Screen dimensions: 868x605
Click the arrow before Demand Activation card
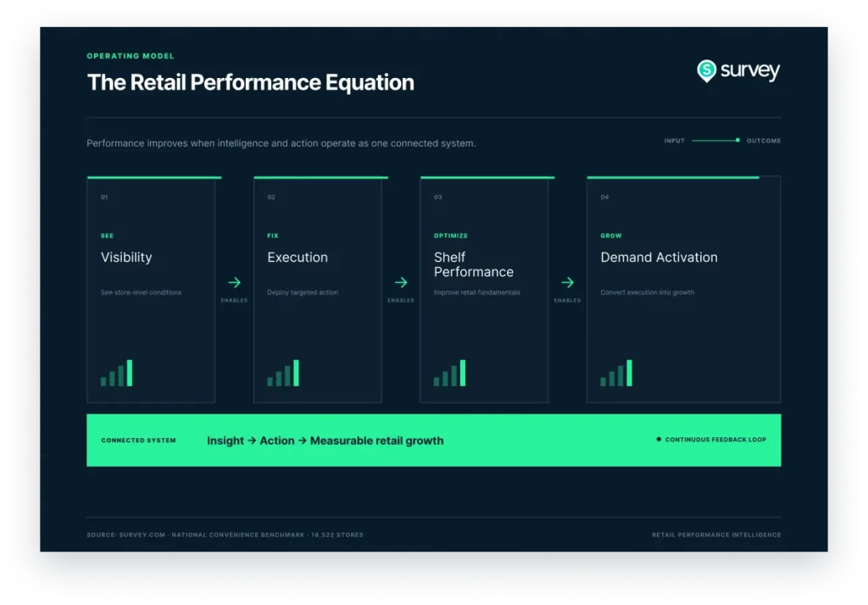click(567, 282)
